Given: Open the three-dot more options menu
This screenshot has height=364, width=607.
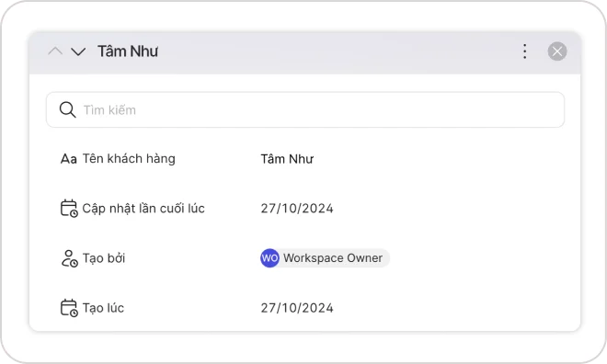Looking at the screenshot, I should coord(524,51).
